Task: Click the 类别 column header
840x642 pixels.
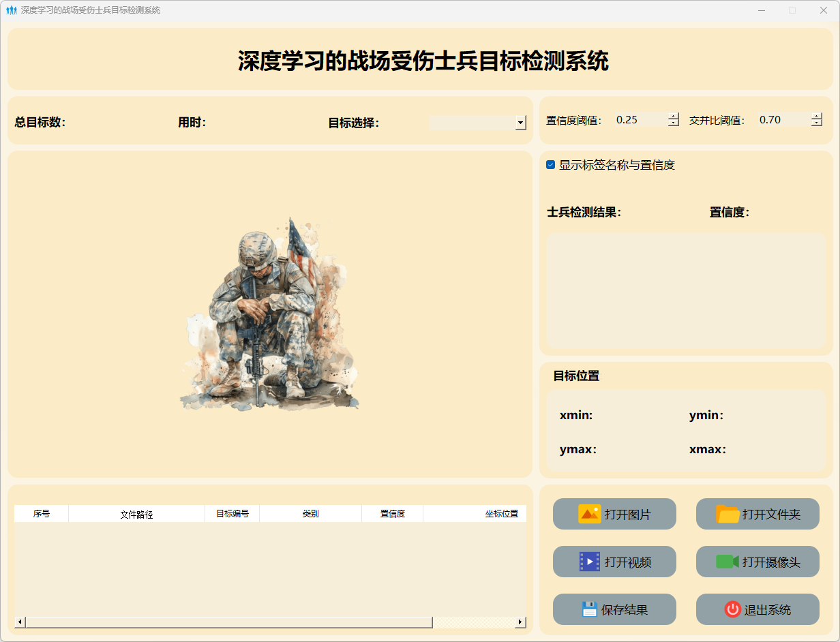Action: [x=310, y=514]
